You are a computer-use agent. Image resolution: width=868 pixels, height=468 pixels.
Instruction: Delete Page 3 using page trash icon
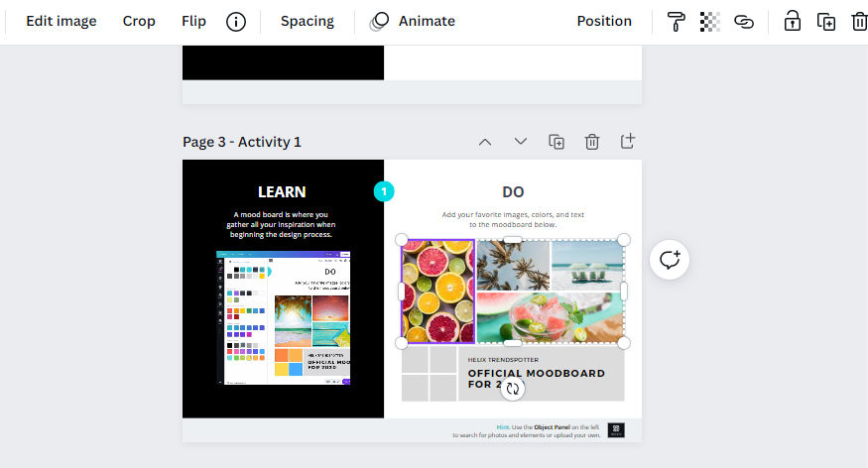pyautogui.click(x=592, y=142)
